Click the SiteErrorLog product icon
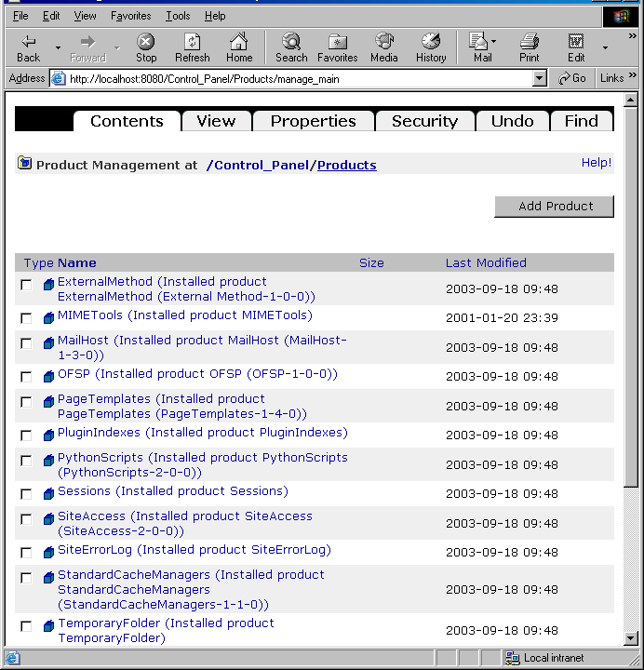This screenshot has width=644, height=670. click(x=48, y=552)
